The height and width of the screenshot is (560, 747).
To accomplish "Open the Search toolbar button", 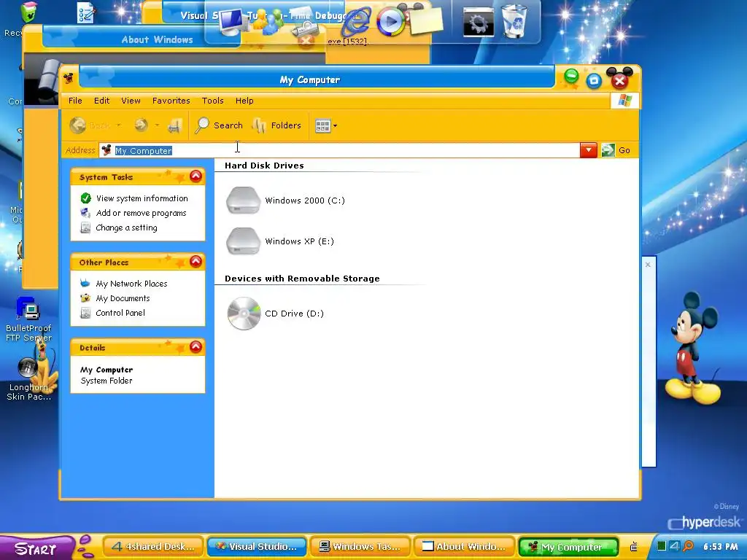I will click(x=219, y=125).
